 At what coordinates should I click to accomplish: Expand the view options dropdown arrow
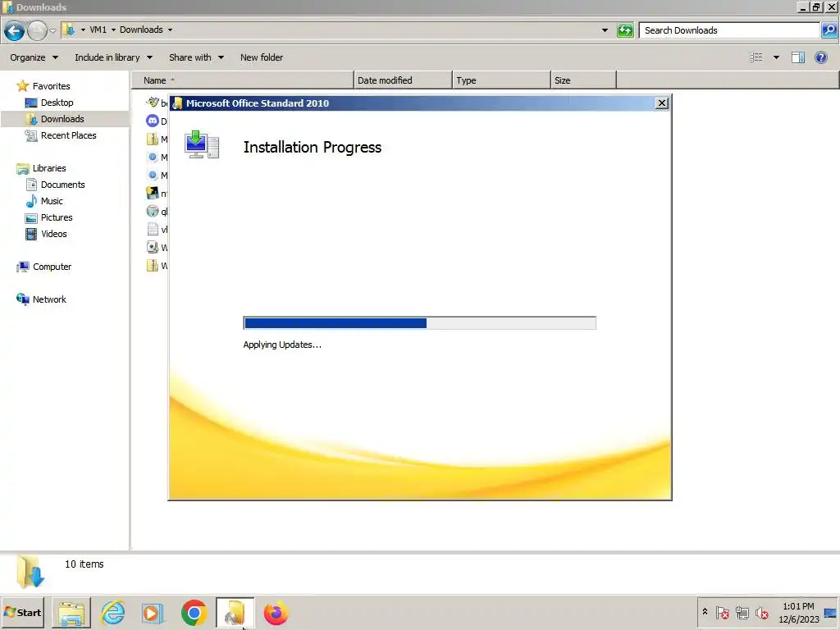pyautogui.click(x=776, y=57)
